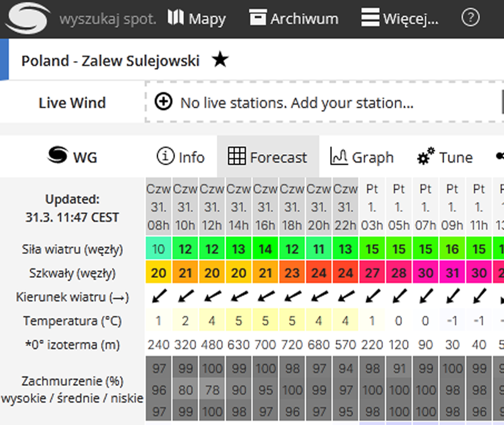504x425 pixels.
Task: Open the Więcej hamburger menu
Action: click(x=370, y=18)
